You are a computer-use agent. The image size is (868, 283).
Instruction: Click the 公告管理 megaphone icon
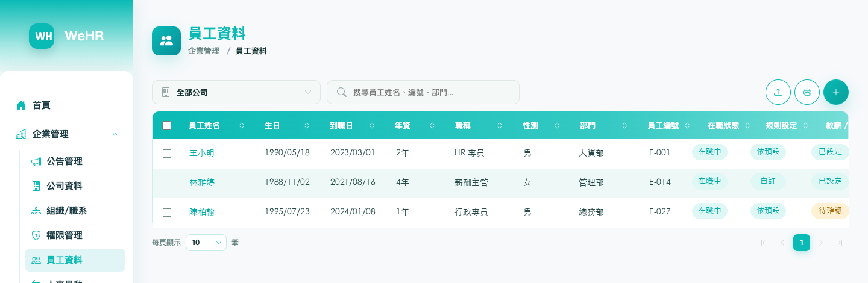tap(36, 161)
